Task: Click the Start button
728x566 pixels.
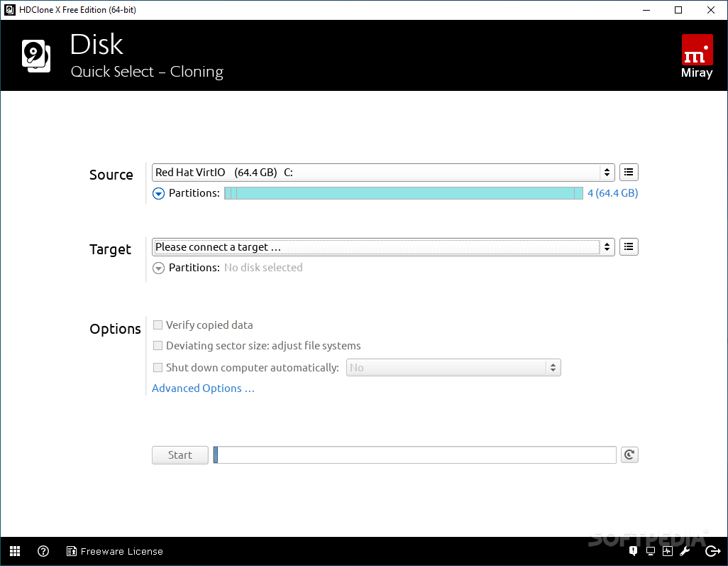Action: click(180, 455)
